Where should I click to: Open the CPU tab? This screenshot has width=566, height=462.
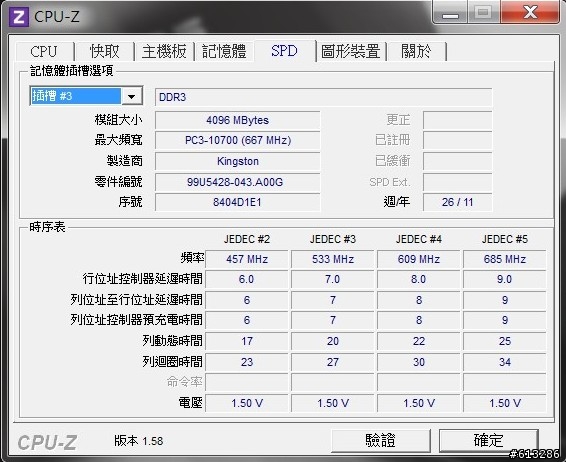[x=44, y=52]
